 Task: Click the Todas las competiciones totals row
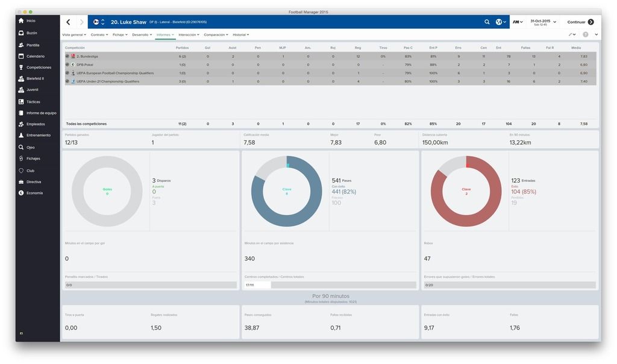pyautogui.click(x=330, y=124)
